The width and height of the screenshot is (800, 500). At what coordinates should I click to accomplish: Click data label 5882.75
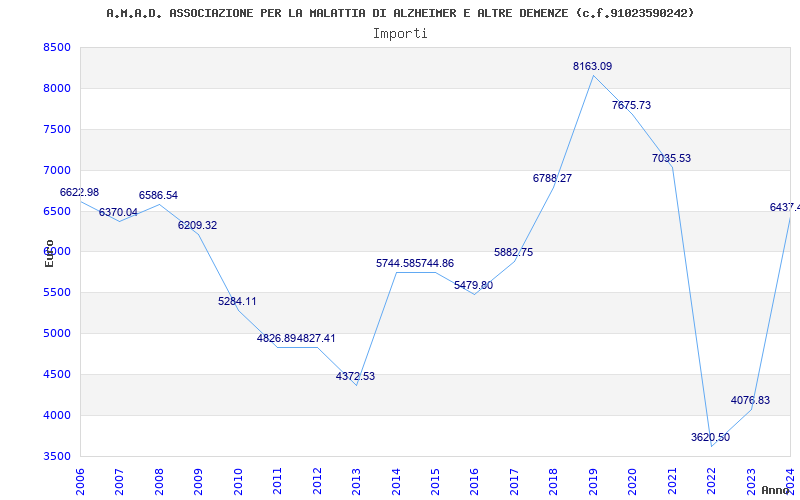coord(513,252)
